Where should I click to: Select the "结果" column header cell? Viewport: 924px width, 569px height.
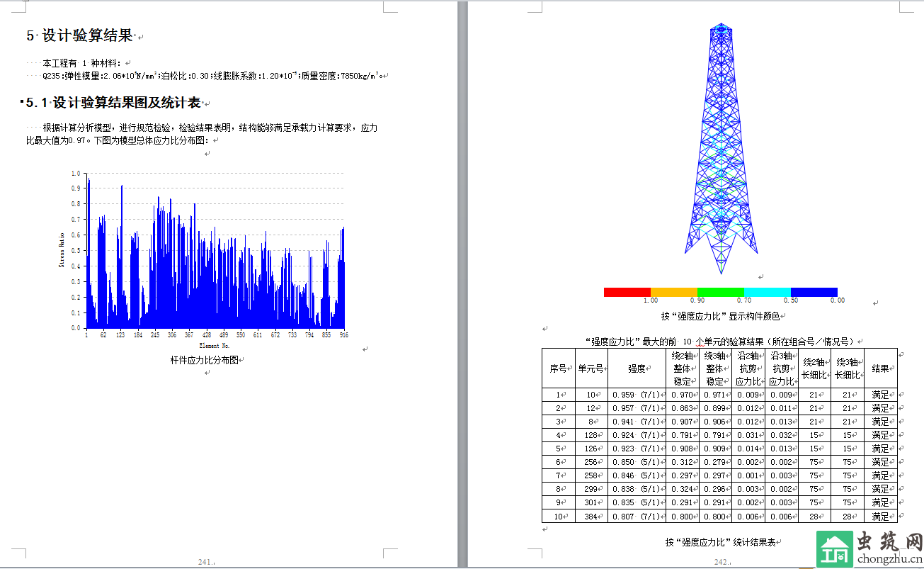click(880, 368)
